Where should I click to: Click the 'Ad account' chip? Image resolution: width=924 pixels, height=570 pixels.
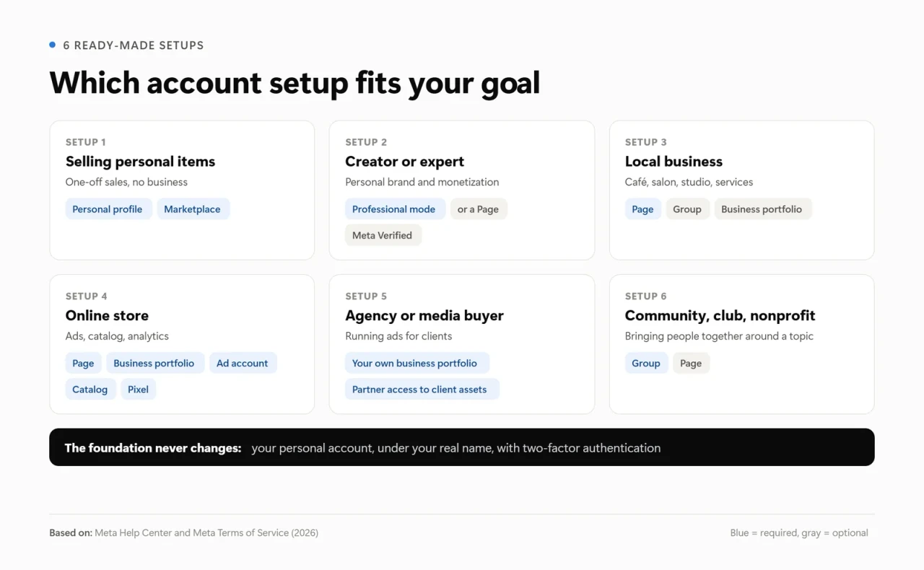[243, 363]
